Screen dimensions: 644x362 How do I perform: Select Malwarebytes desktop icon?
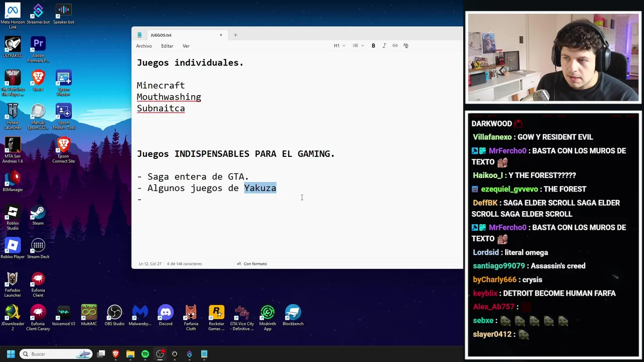tap(140, 315)
